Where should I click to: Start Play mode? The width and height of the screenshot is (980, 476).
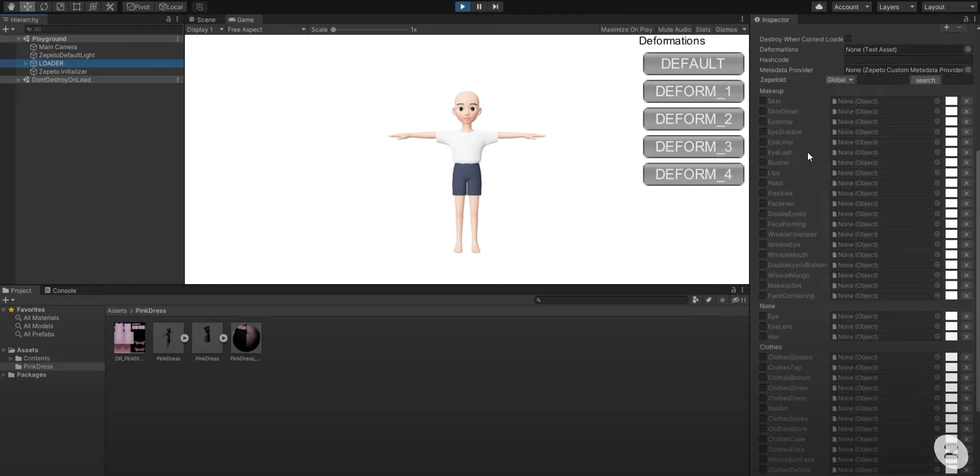pyautogui.click(x=462, y=7)
